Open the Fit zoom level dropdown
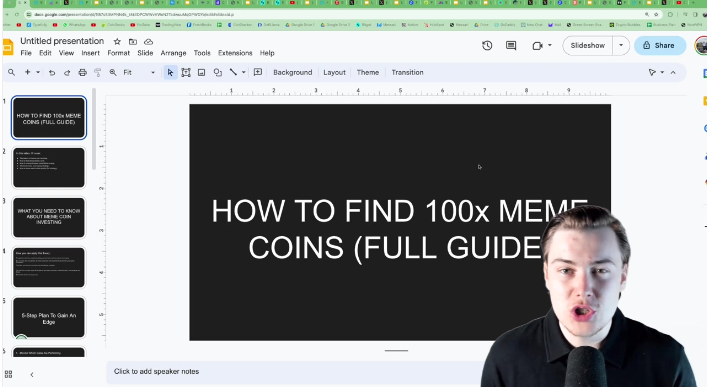Screen dimensions: 707x387 [139, 72]
